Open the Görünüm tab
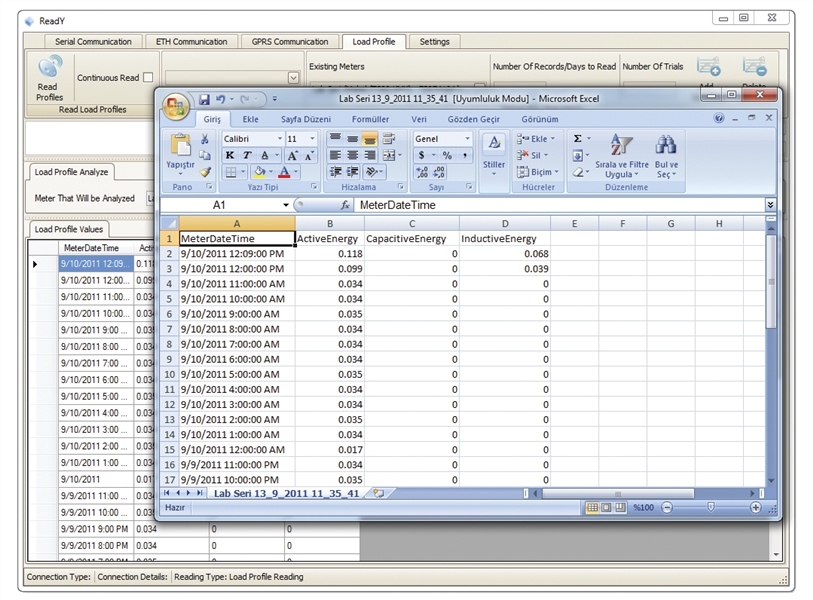 coord(540,119)
